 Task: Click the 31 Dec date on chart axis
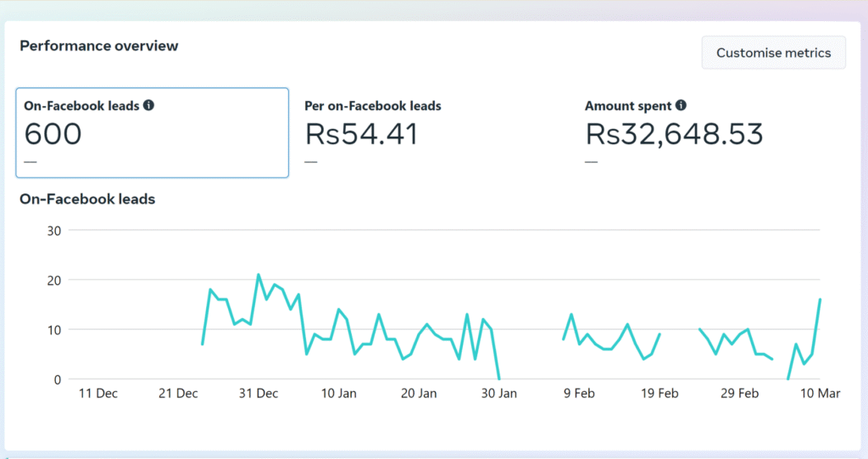[x=259, y=394]
